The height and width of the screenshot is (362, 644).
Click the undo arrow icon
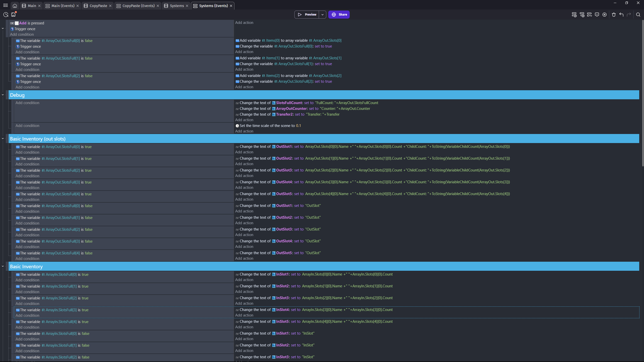[x=621, y=15]
